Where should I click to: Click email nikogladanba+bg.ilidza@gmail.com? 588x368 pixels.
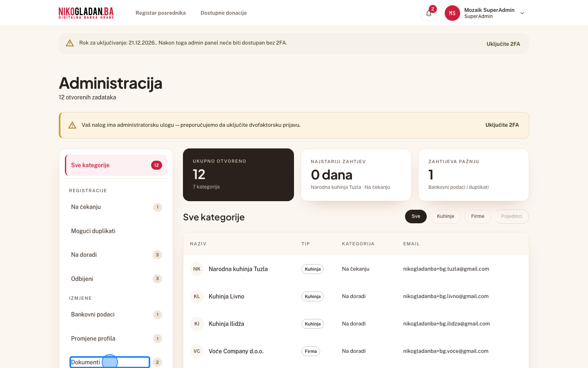point(446,324)
